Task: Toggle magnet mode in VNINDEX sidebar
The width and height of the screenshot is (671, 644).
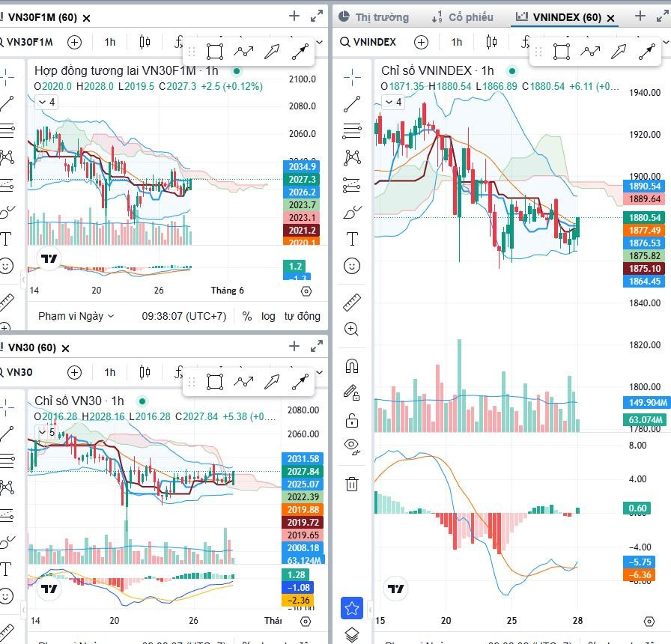Action: pyautogui.click(x=352, y=366)
